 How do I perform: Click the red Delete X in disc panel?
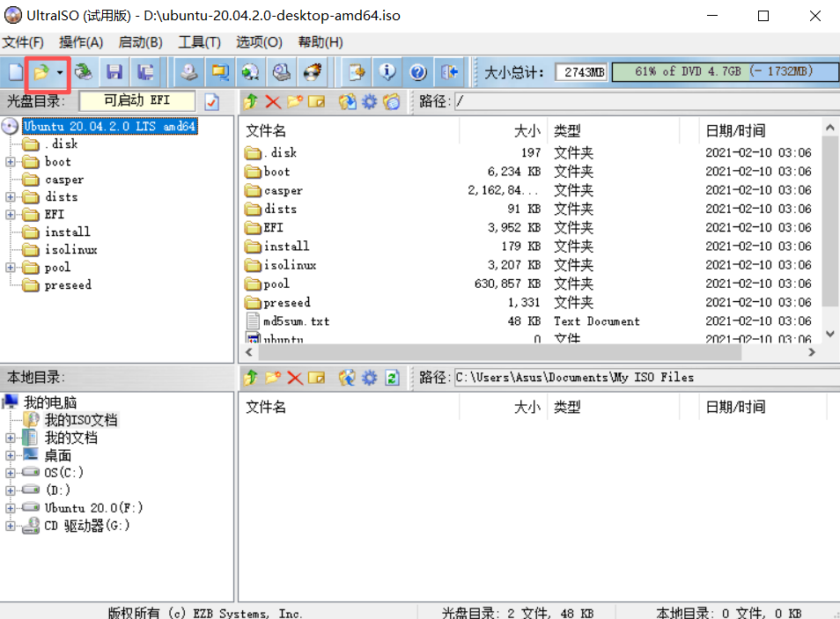(x=273, y=101)
